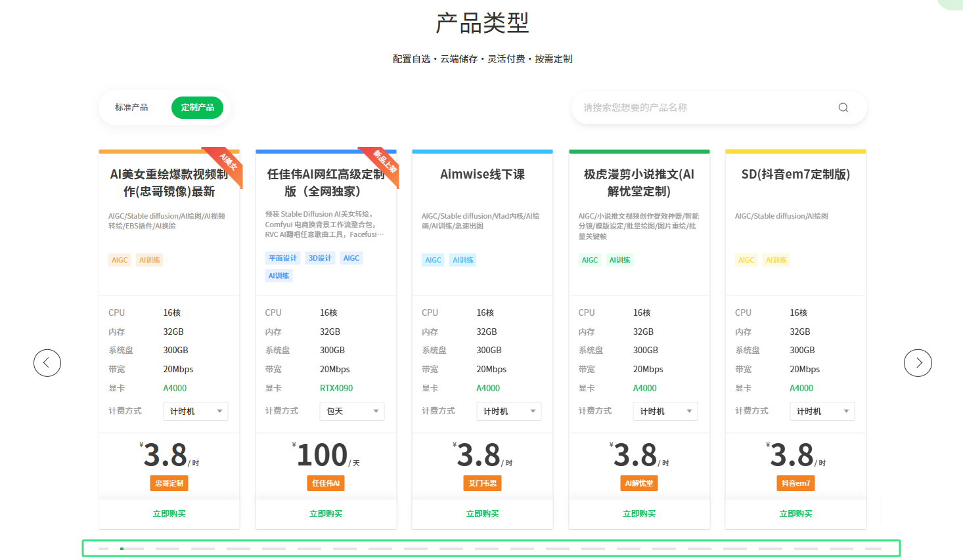The image size is (963, 560).
Task: Click the AI解忧堂 orange badge
Action: 639,483
